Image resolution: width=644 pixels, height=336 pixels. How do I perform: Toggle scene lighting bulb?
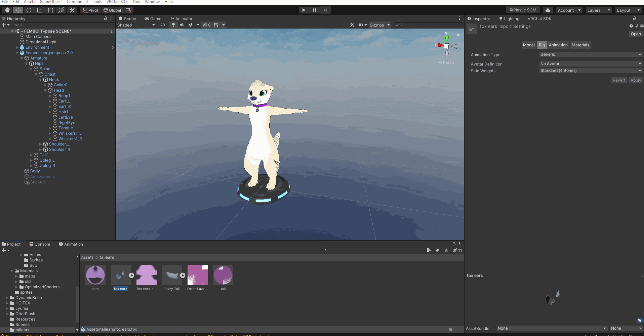pyautogui.click(x=173, y=25)
